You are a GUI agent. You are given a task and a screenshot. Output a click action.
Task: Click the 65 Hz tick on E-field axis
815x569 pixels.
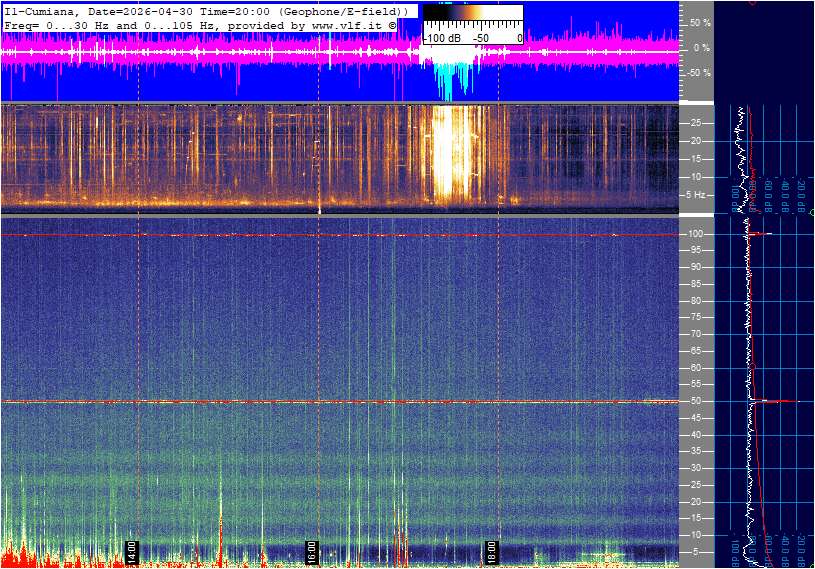pyautogui.click(x=695, y=351)
